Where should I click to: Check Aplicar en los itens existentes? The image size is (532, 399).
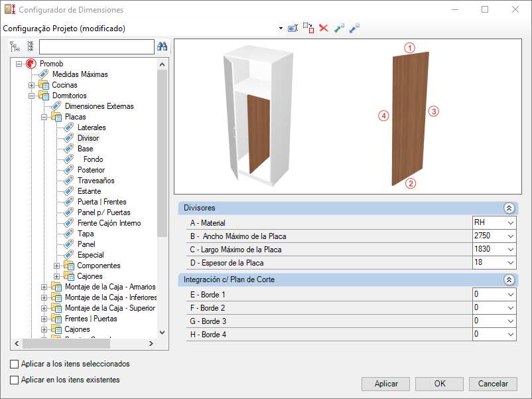[14, 380]
